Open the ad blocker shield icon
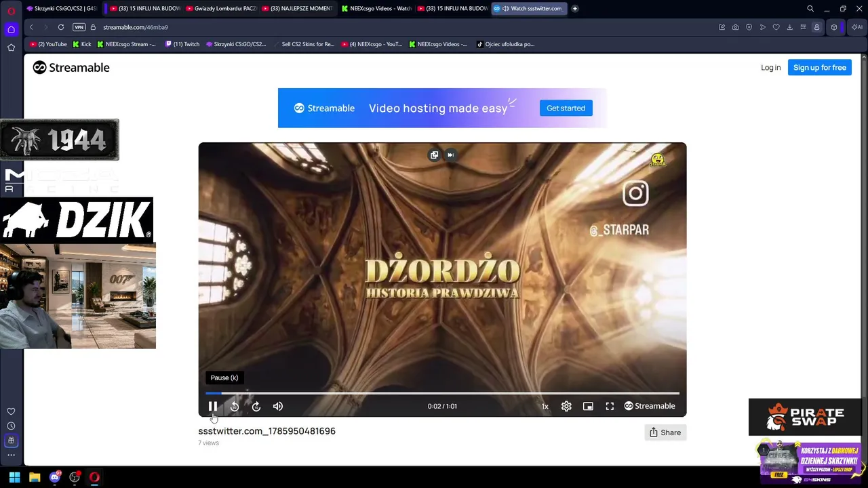Screen dimensions: 868x488 click(749, 27)
